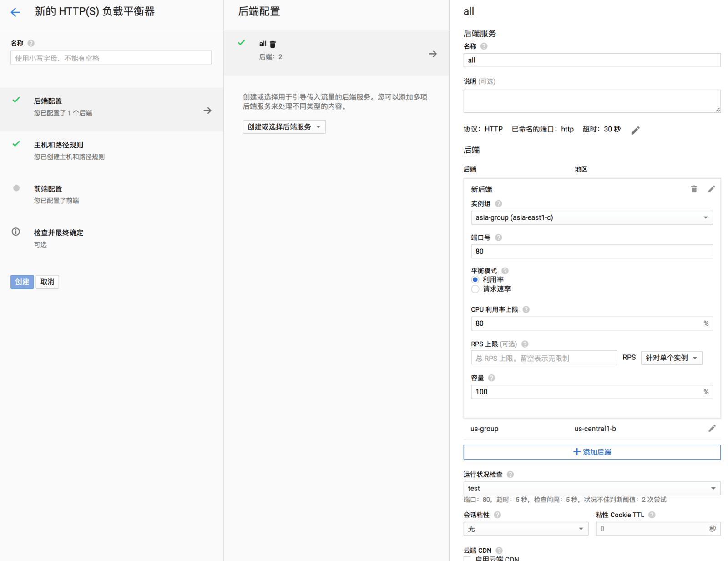Screen dimensions: 728x561
Task: Expand the asia-group instance group dropdown
Action: (x=591, y=217)
